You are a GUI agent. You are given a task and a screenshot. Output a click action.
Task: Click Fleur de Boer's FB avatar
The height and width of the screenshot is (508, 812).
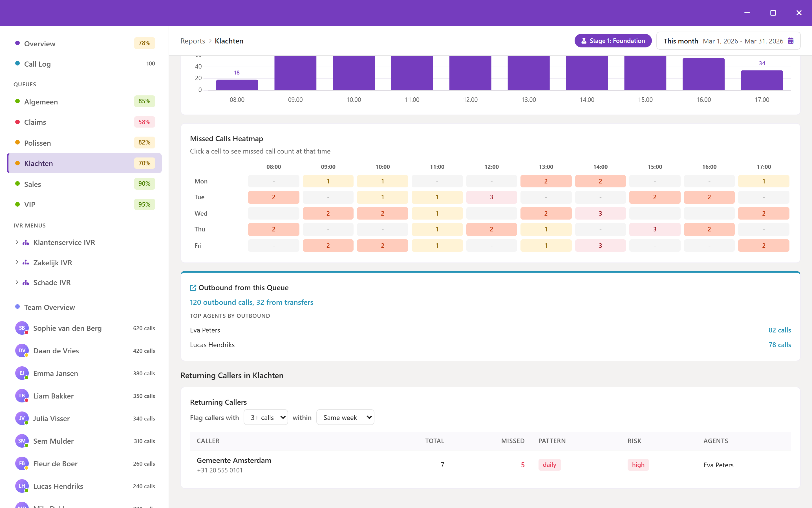(x=22, y=463)
